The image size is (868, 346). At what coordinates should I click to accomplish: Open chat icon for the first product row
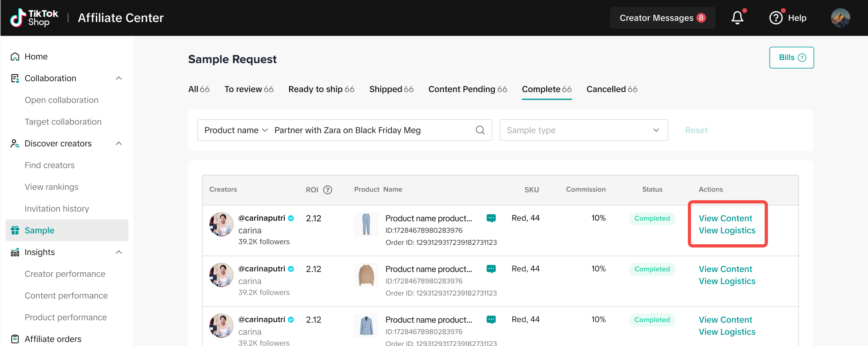(x=491, y=218)
